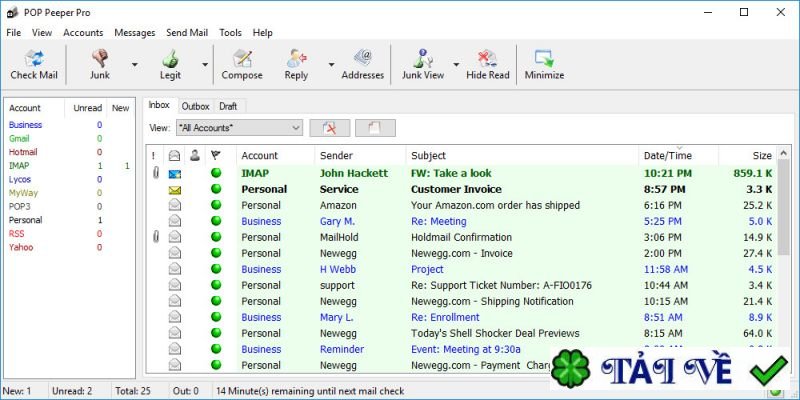Open the *All Accounts* view combo box
The width and height of the screenshot is (800, 400).
(x=239, y=128)
